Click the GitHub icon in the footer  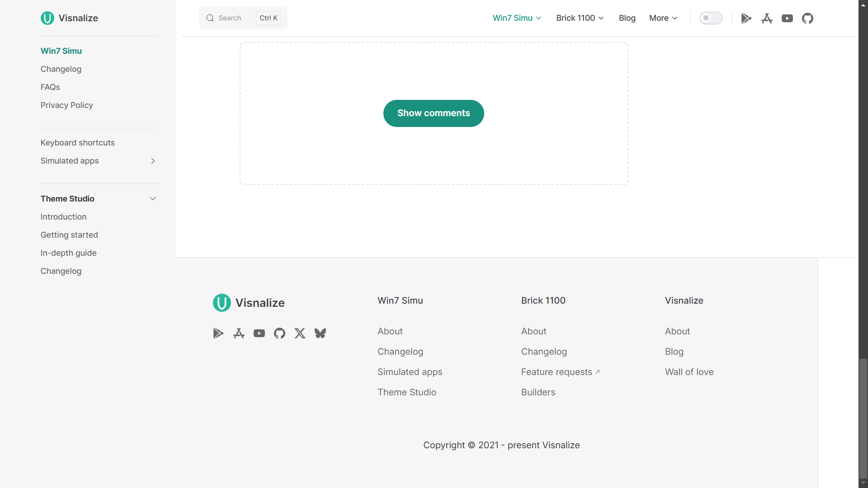click(279, 333)
